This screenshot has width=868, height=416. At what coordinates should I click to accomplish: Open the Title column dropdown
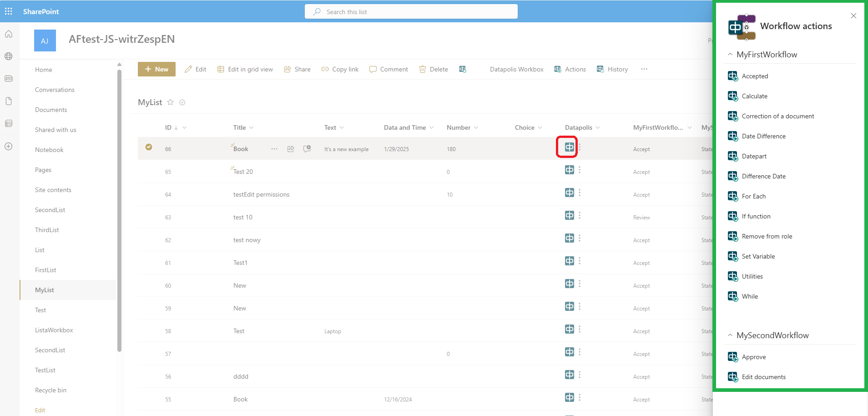[x=252, y=128]
